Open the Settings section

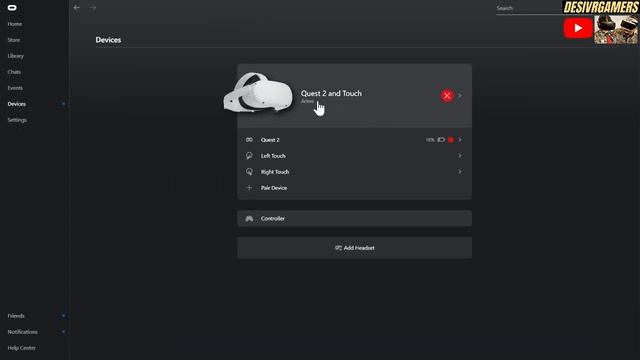coord(17,120)
